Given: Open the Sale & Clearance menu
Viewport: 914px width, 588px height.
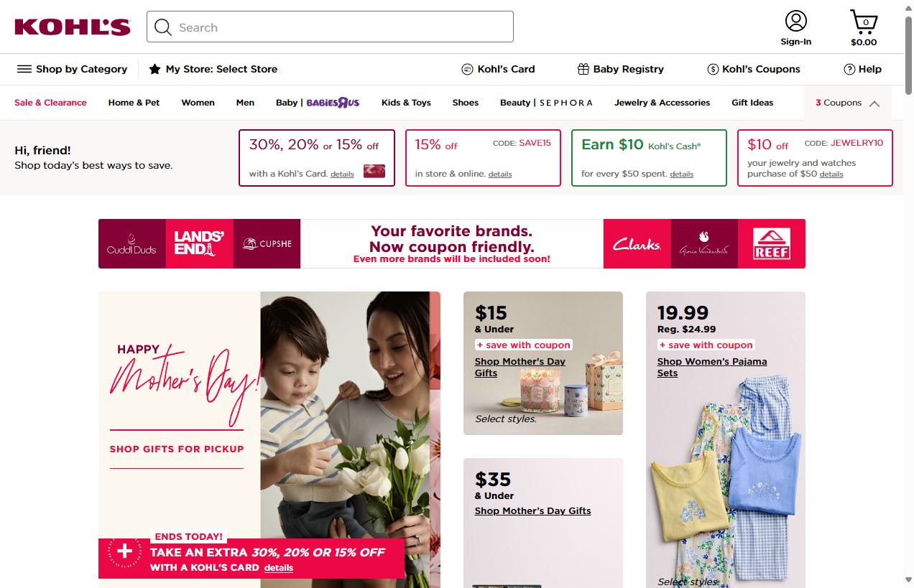Looking at the screenshot, I should pyautogui.click(x=50, y=103).
